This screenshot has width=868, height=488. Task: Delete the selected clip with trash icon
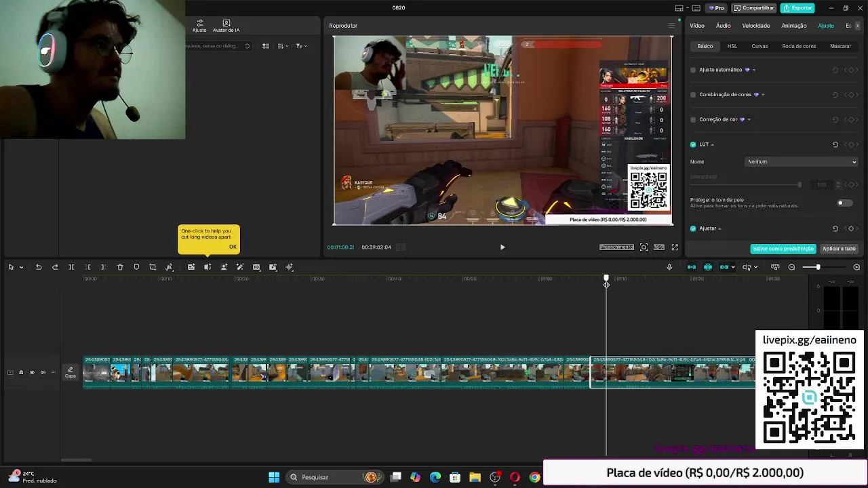[120, 267]
